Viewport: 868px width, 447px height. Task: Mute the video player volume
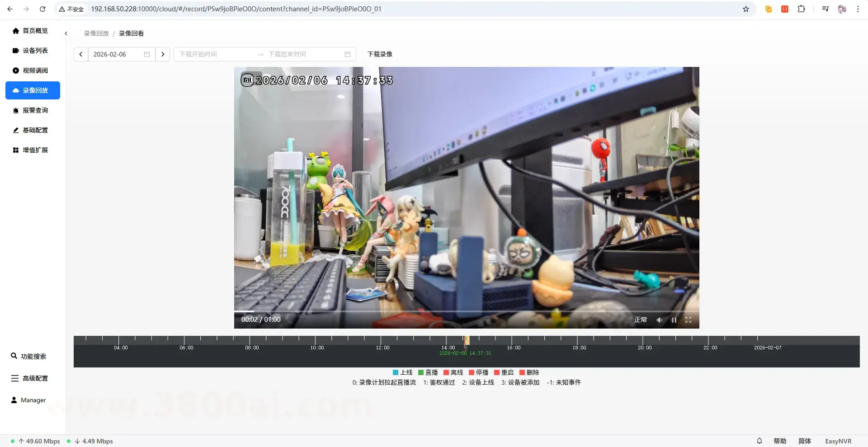click(660, 320)
